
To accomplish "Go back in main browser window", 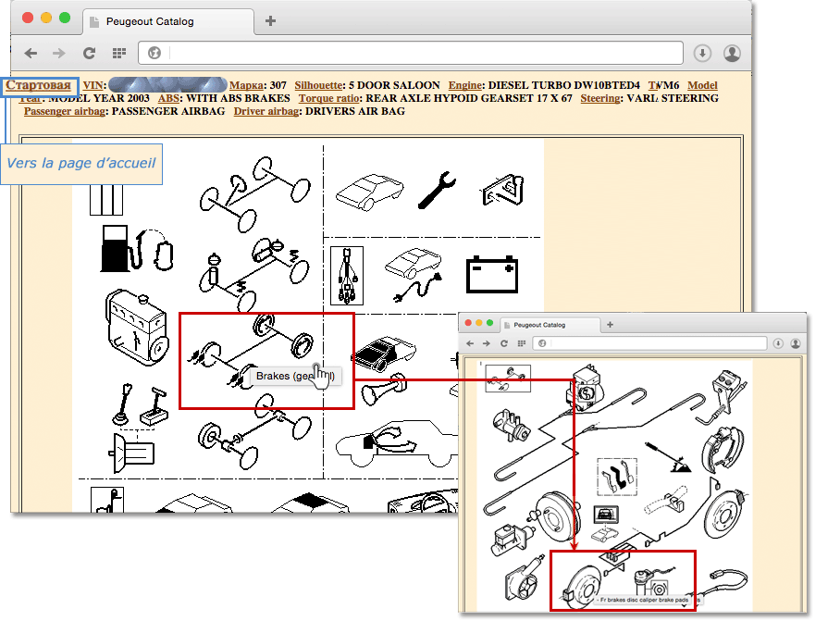I will [31, 53].
